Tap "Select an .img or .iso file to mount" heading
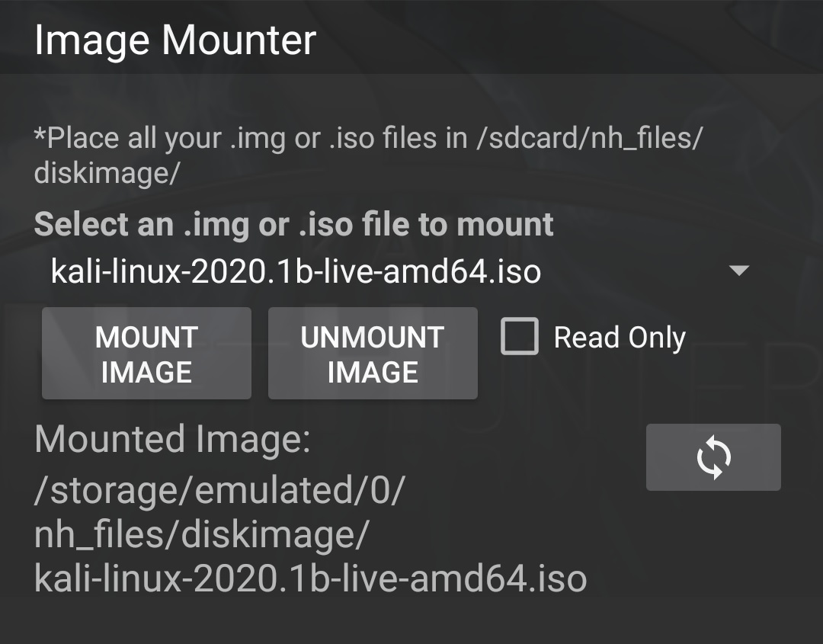Viewport: 823px width, 644px height. point(293,225)
